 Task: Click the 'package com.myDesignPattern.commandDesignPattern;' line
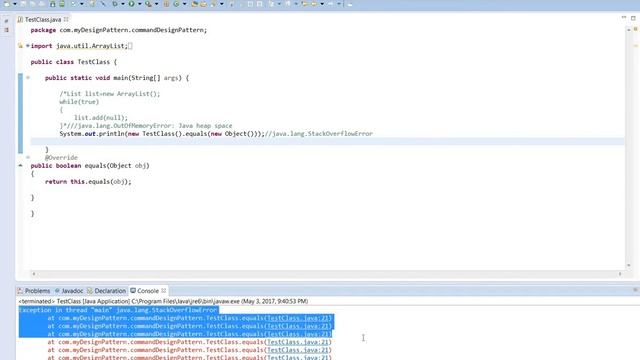click(119, 30)
